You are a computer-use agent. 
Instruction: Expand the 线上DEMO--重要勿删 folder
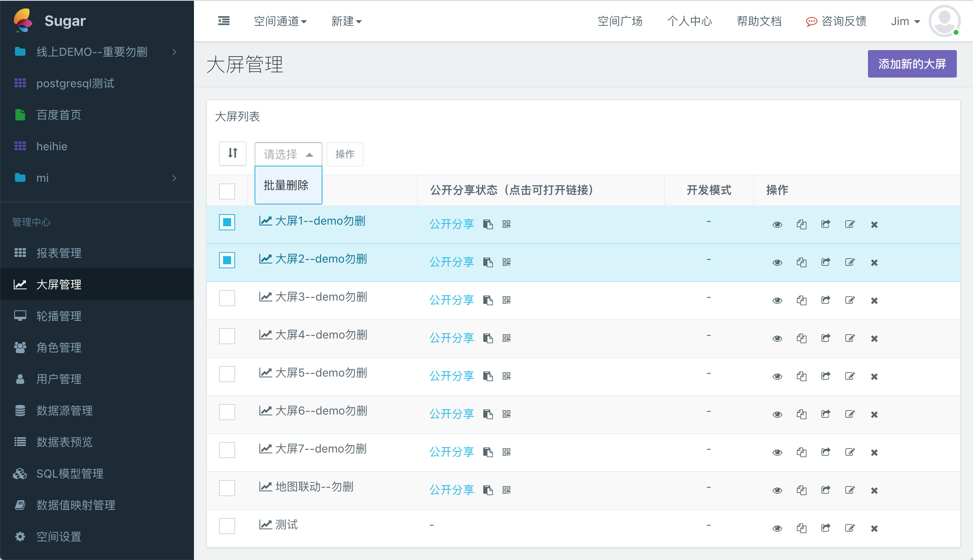(x=92, y=52)
